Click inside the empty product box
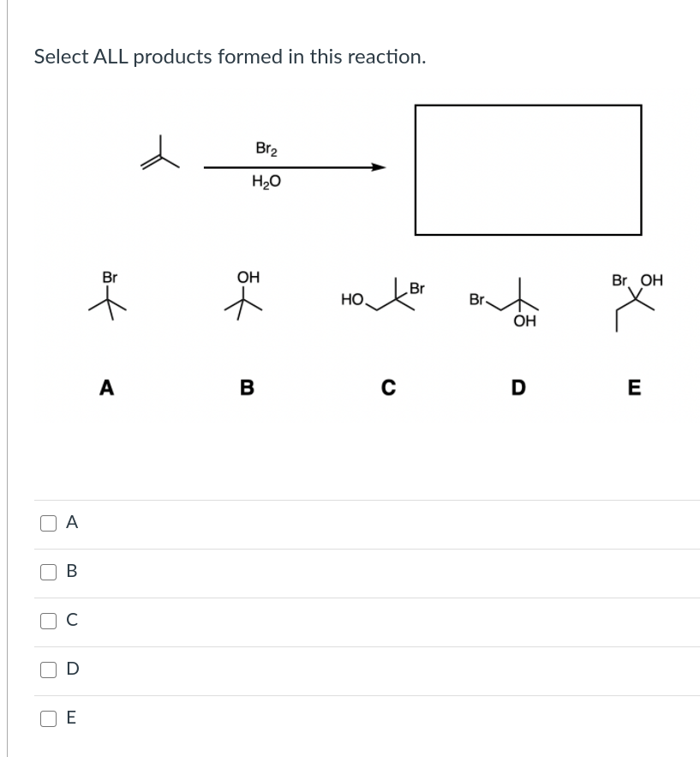 [529, 170]
